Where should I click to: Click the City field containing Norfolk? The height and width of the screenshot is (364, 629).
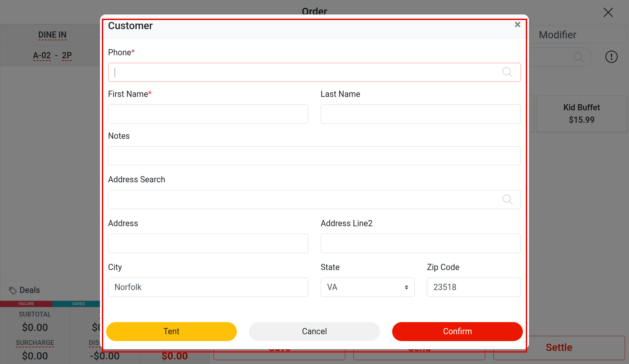coord(208,287)
